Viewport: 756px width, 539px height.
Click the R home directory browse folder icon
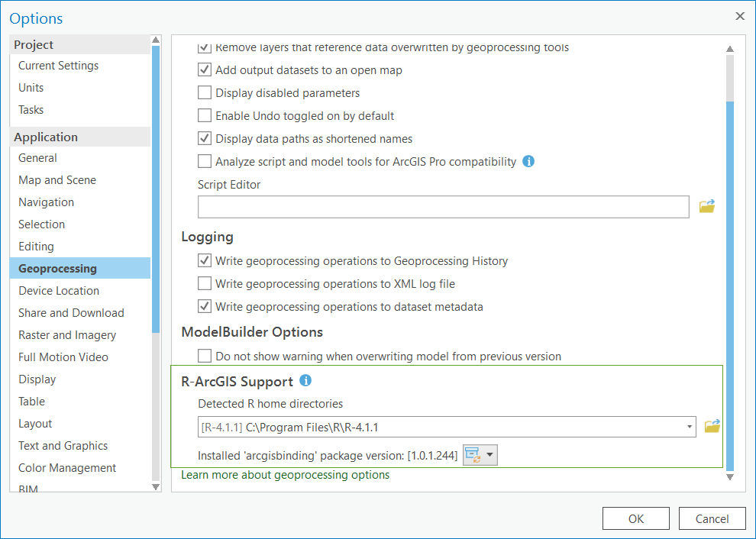coord(712,426)
